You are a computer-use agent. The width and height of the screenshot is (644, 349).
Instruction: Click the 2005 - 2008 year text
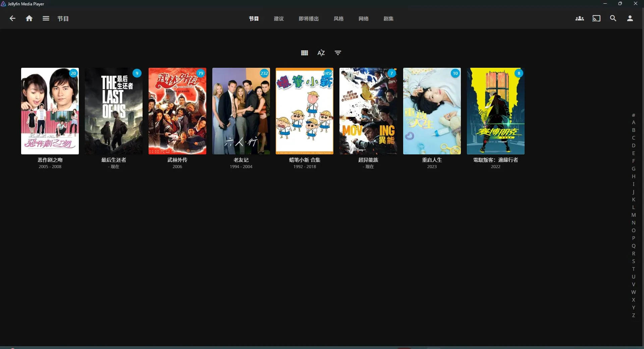tap(50, 167)
